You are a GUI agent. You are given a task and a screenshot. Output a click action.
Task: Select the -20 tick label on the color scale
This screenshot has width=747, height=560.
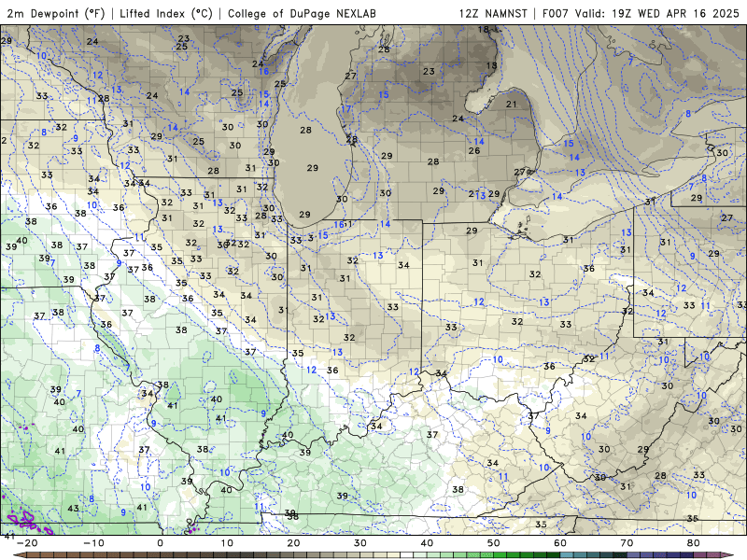[x=27, y=543]
